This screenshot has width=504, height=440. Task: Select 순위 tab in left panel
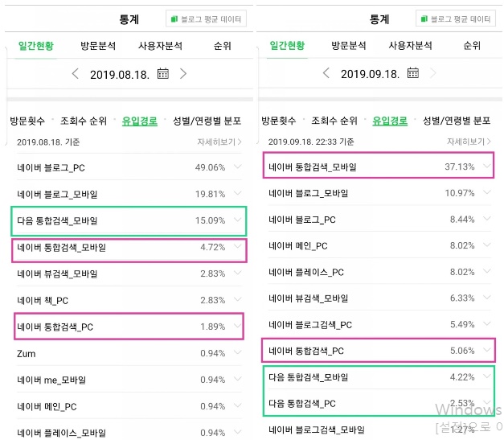point(223,46)
